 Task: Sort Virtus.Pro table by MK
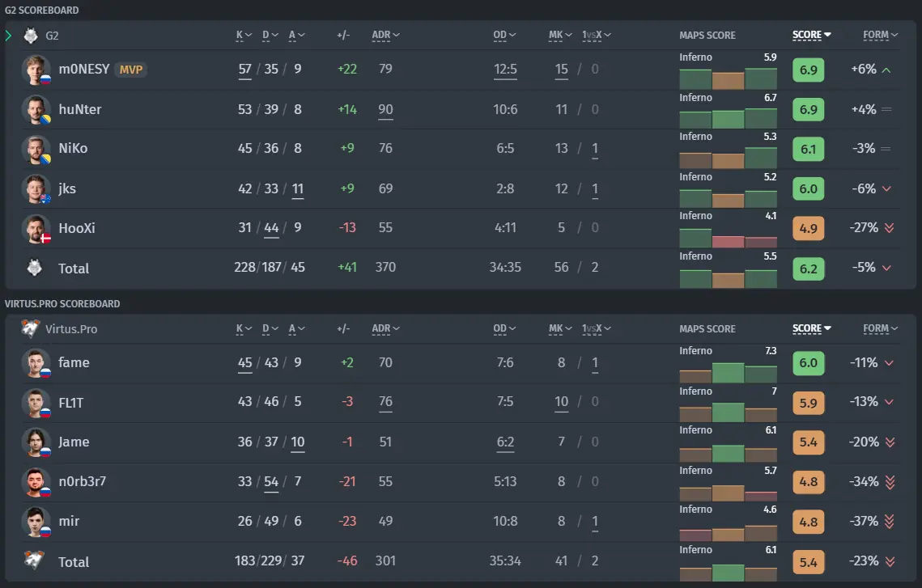pyautogui.click(x=560, y=329)
